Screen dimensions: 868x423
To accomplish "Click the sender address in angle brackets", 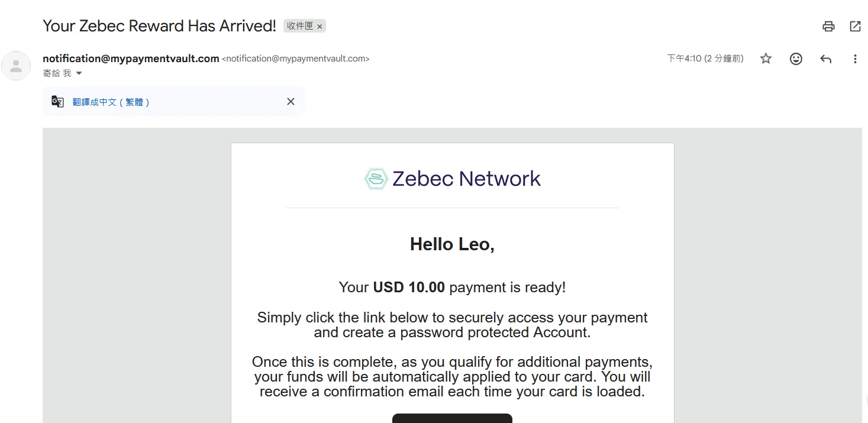I will (295, 59).
